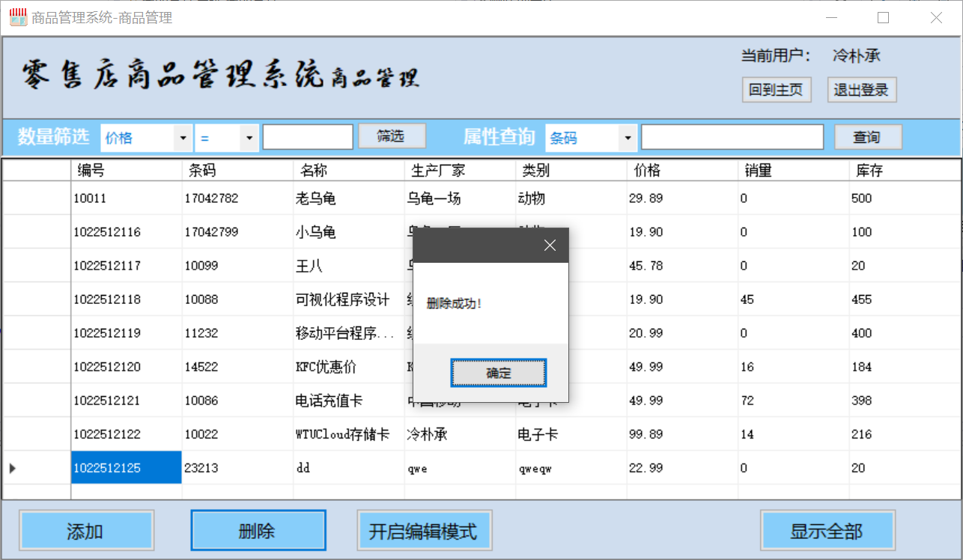Open the 条码 attribute dropdown
Viewport: 963px width, 560px height.
(628, 138)
